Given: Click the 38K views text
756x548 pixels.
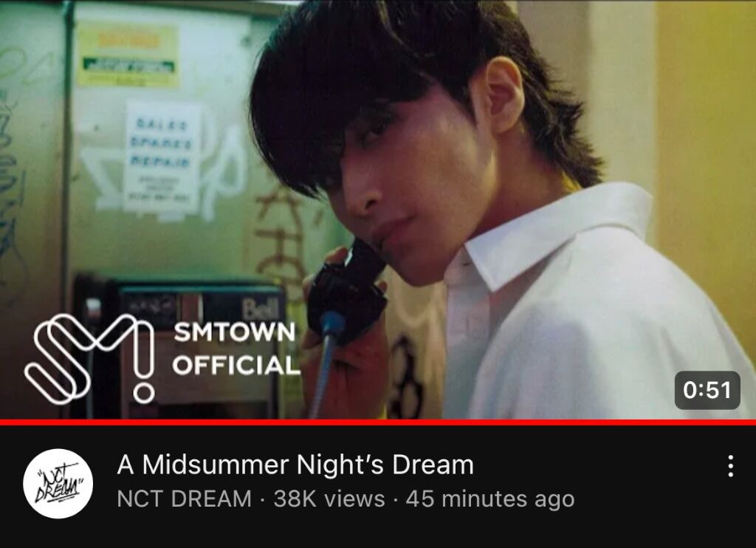Looking at the screenshot, I should (329, 499).
